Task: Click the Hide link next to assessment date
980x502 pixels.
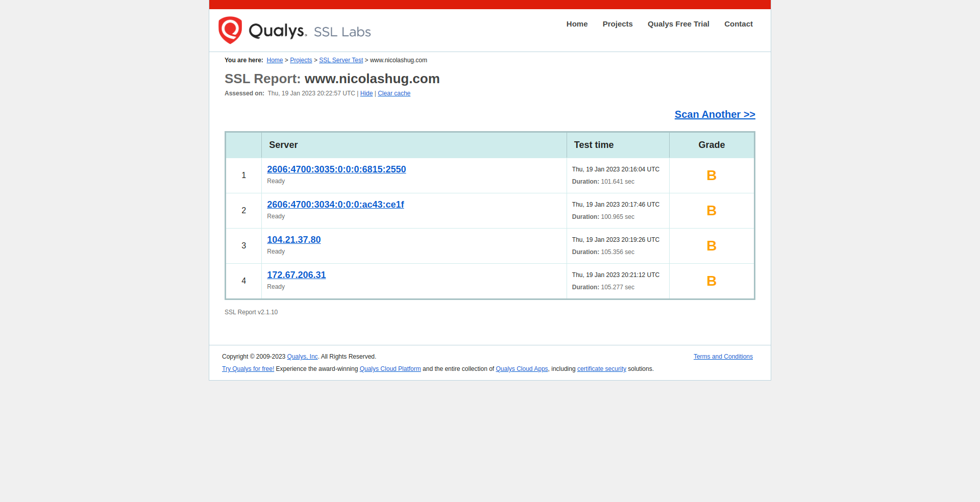Action: point(366,93)
